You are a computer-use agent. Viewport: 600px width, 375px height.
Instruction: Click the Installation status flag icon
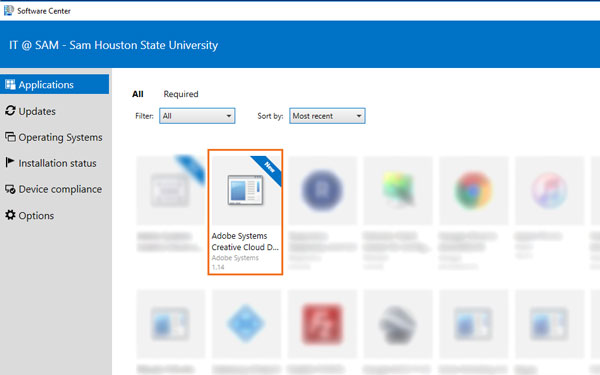[x=10, y=162]
